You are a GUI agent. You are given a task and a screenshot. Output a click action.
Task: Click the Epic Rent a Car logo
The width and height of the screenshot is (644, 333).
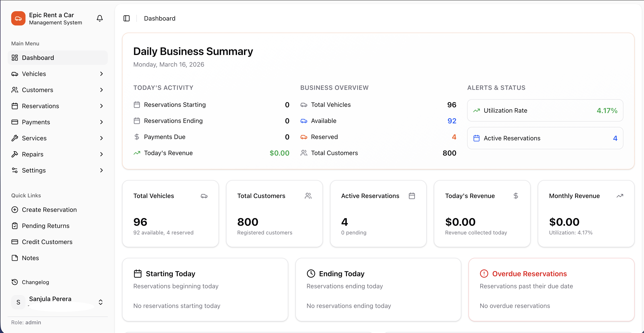point(18,18)
